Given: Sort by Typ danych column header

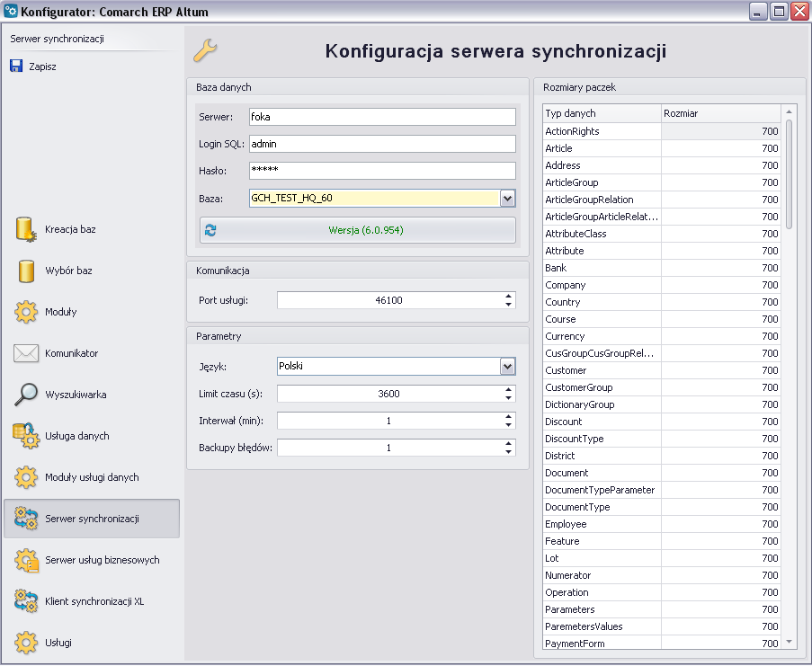Looking at the screenshot, I should (x=602, y=113).
